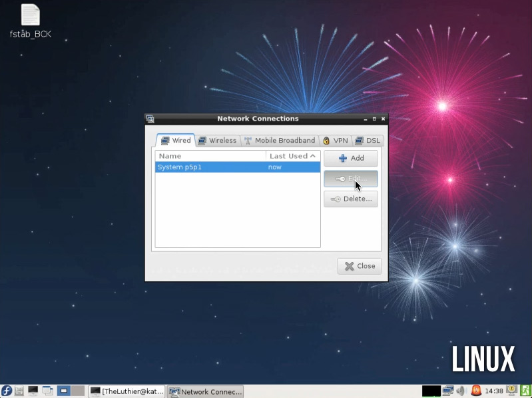Click the screen lock tray icon
The height and width of the screenshot is (398, 532).
511,391
